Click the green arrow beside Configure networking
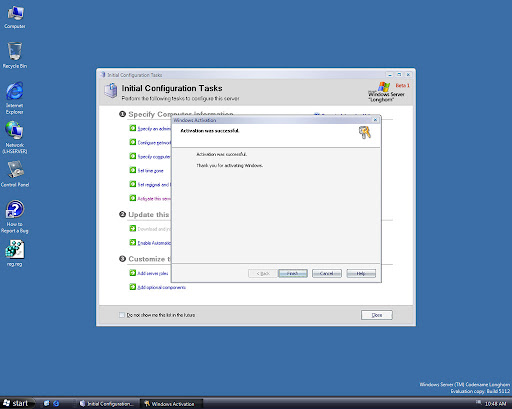 pyautogui.click(x=133, y=142)
